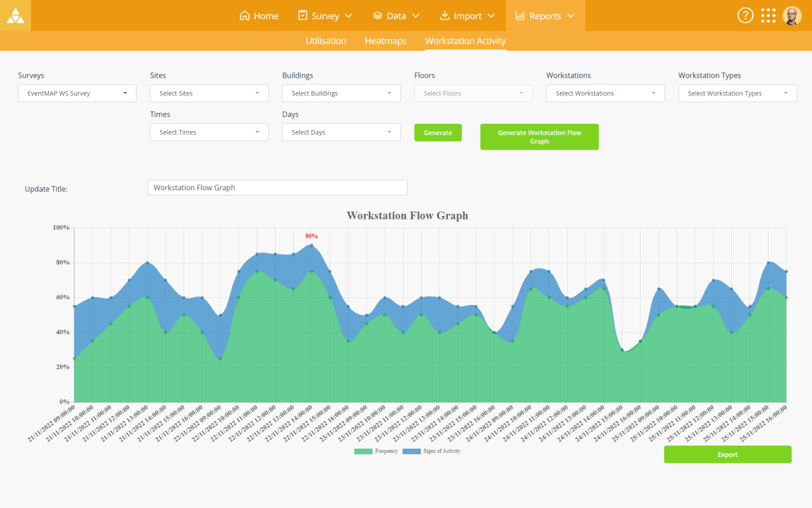Image resolution: width=812 pixels, height=508 pixels.
Task: Click the Survey clipboard icon
Action: tap(303, 15)
